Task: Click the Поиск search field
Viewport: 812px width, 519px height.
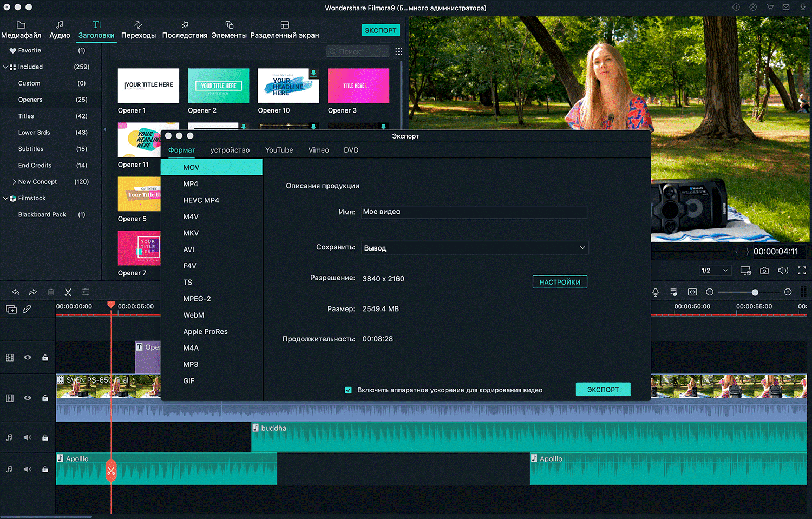Action: 358,51
